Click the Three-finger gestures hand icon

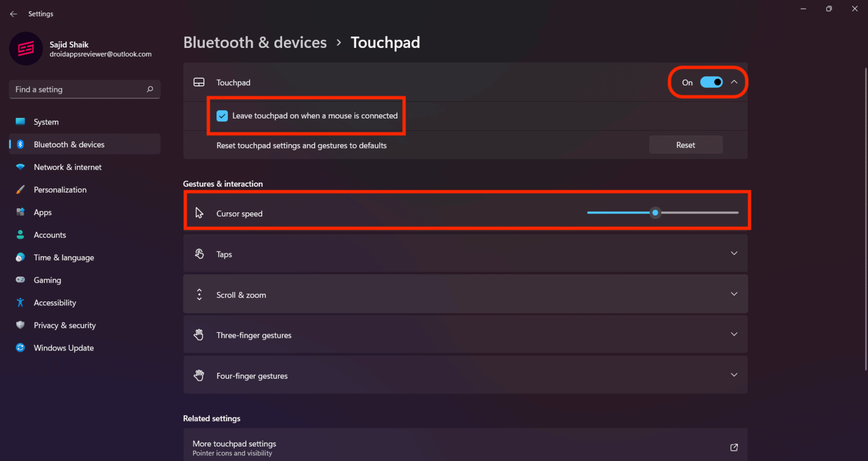coord(199,334)
